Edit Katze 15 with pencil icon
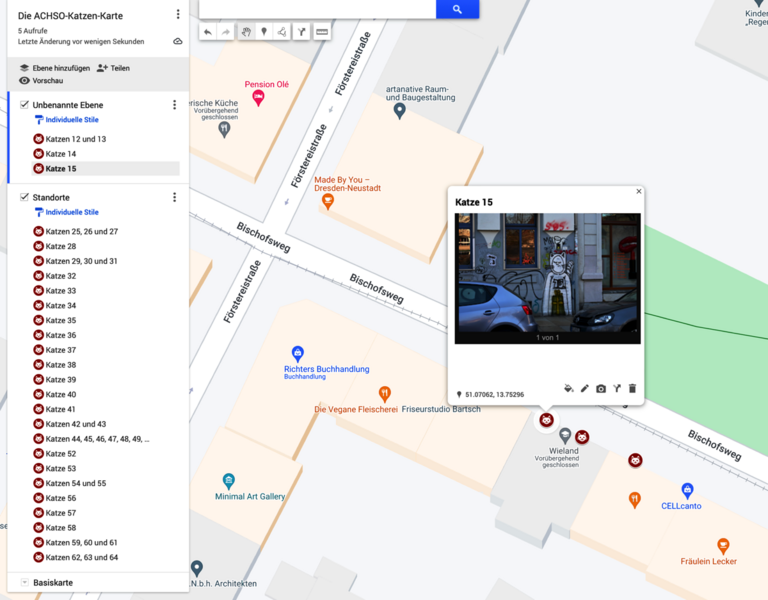Viewport: 768px width, 600px height. (585, 388)
